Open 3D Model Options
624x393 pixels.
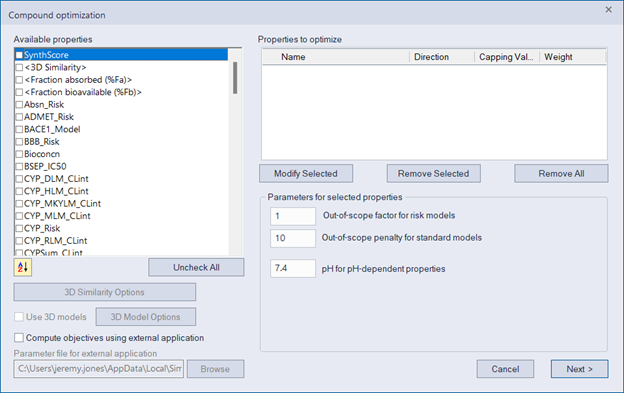tap(146, 317)
